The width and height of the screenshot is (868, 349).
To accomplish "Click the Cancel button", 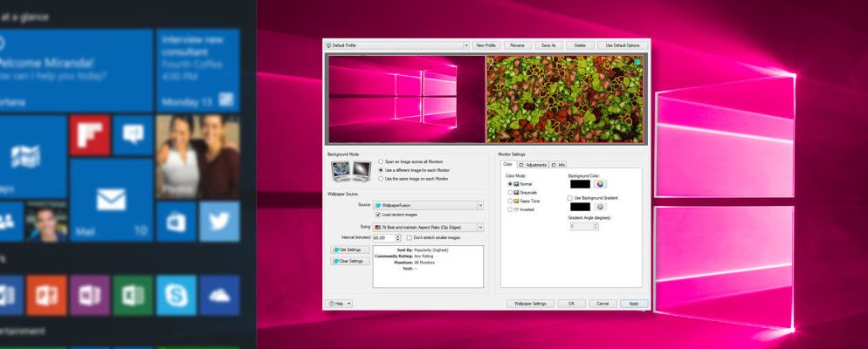I will 603,304.
